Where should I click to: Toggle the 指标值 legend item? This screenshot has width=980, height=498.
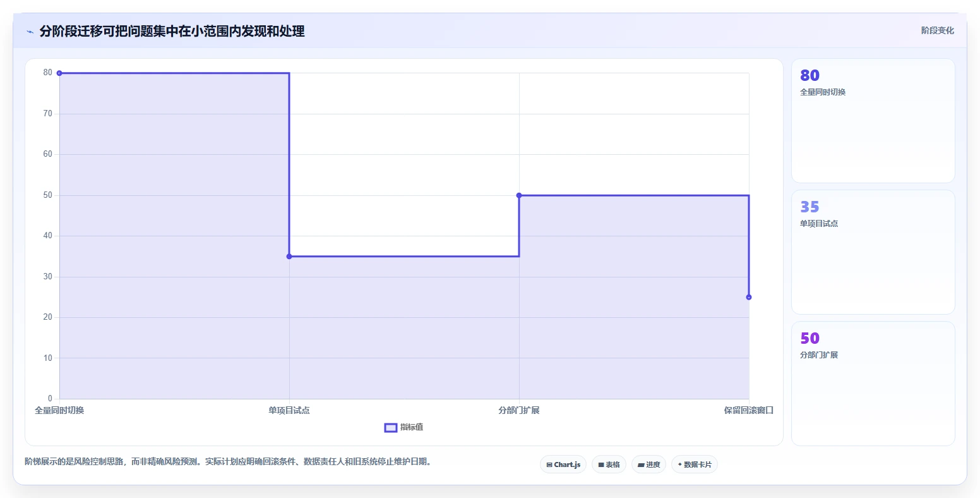tap(404, 427)
